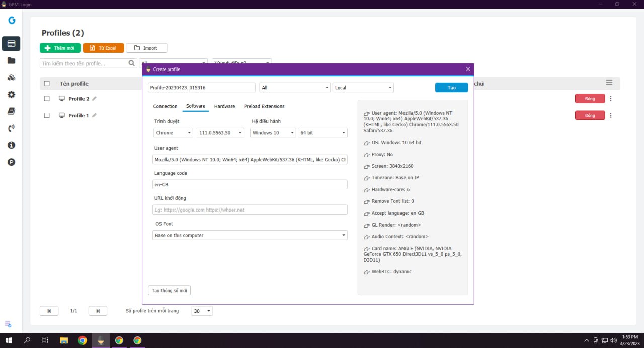Open three-dot menu for Profile 2 row
This screenshot has height=348, width=644.
pos(611,99)
